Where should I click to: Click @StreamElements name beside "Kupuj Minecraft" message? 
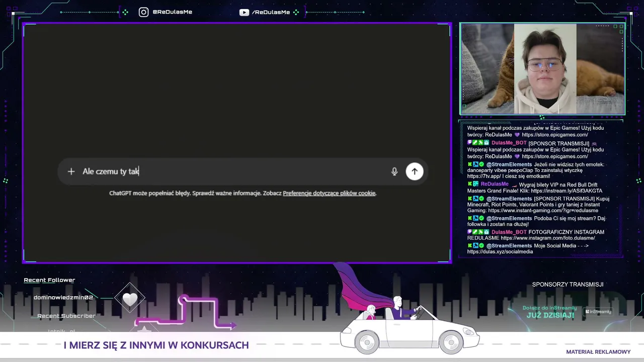(x=509, y=199)
